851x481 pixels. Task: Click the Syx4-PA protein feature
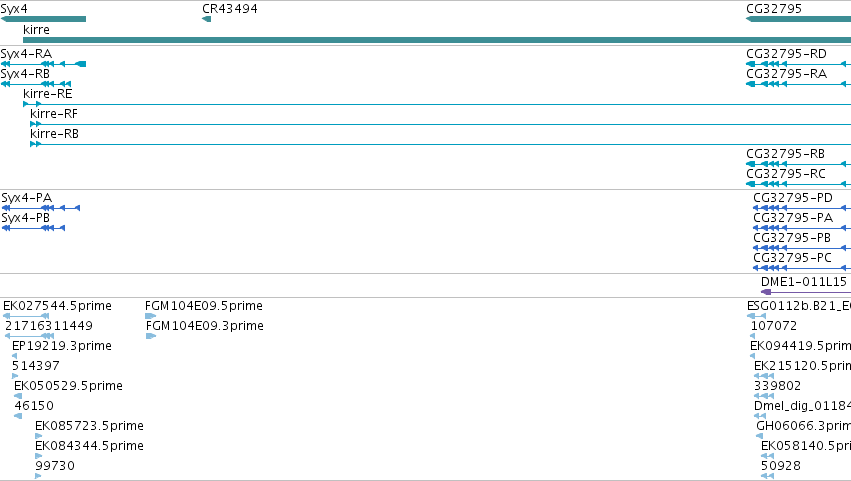[x=41, y=208]
